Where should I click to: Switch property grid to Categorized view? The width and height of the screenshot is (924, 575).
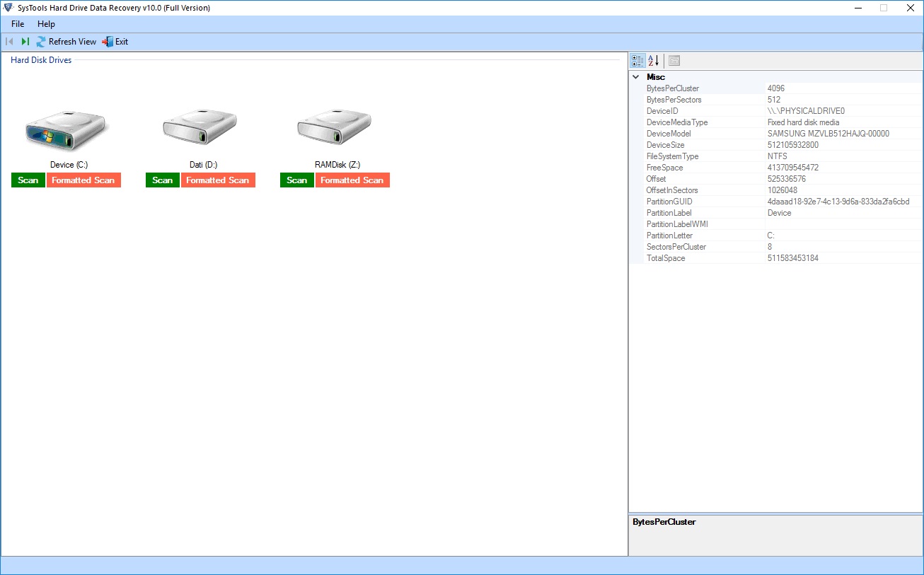point(637,61)
